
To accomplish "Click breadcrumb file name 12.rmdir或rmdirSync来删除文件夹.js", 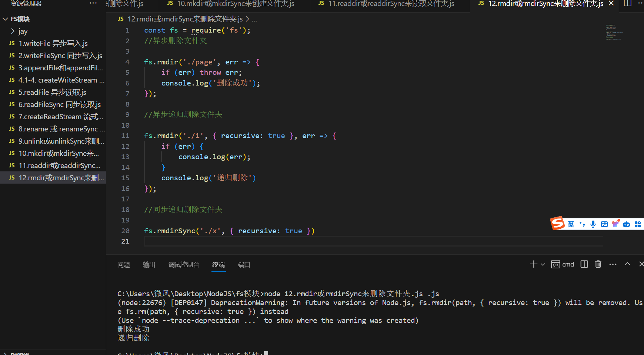I will 185,19.
